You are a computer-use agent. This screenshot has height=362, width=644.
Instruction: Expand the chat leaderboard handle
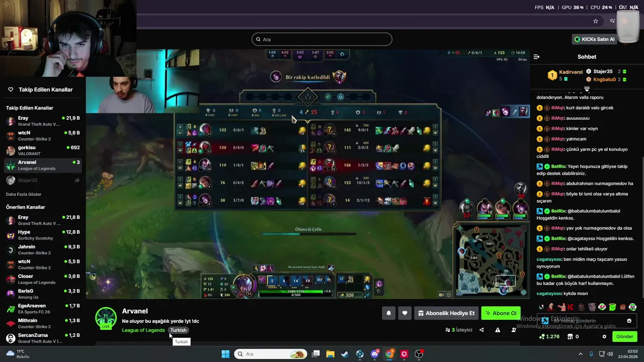[587, 89]
